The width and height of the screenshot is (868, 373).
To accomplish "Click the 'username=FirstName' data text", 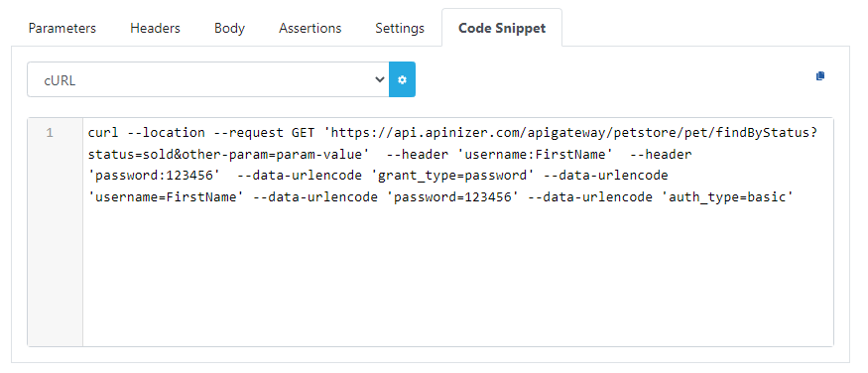I will click(x=166, y=197).
